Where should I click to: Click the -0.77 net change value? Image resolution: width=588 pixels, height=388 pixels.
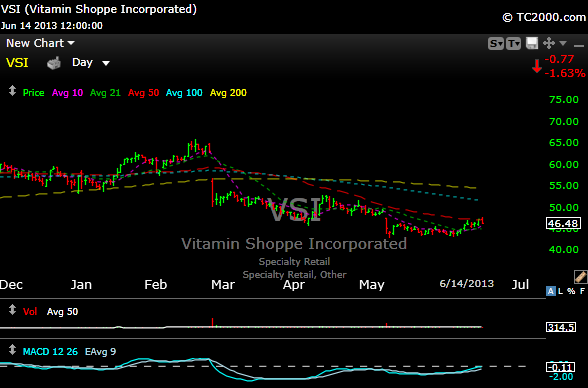pos(559,59)
